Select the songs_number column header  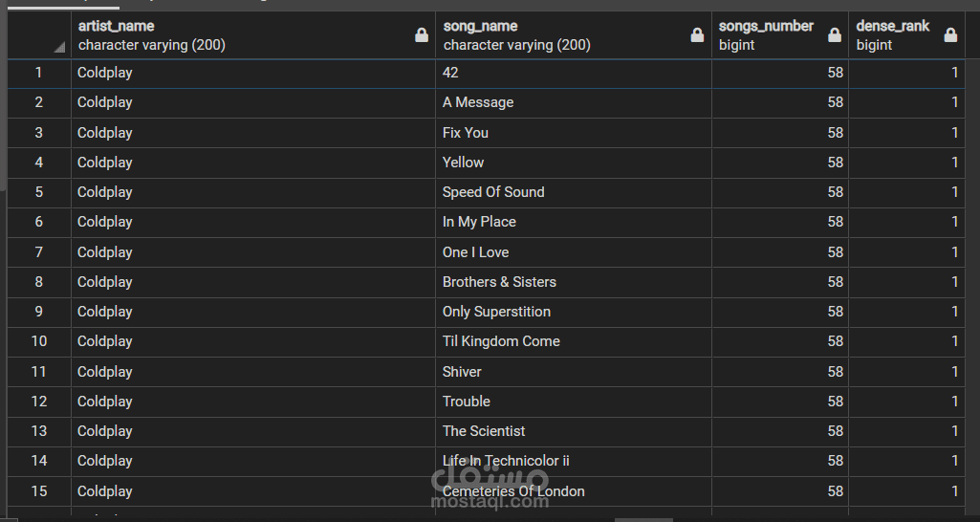(779, 35)
